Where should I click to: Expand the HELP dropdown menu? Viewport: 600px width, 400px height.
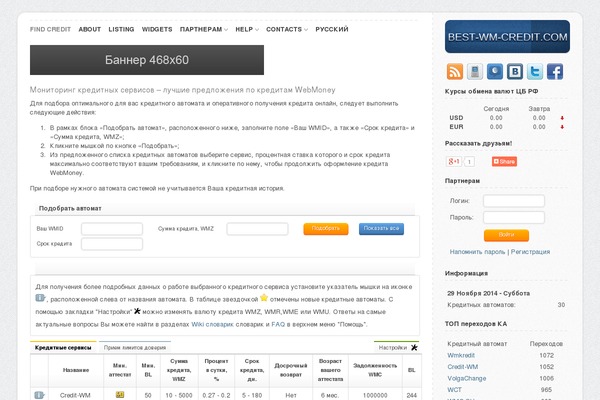(x=247, y=29)
